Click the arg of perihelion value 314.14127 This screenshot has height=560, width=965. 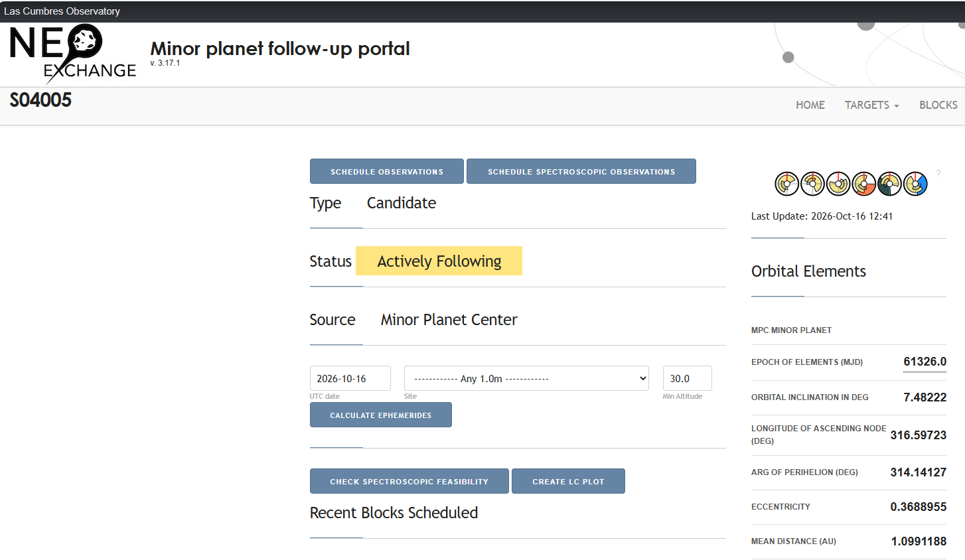click(x=918, y=472)
